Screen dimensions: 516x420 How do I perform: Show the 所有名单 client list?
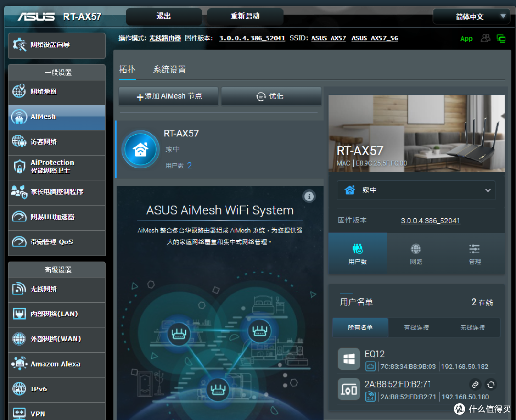tap(360, 327)
